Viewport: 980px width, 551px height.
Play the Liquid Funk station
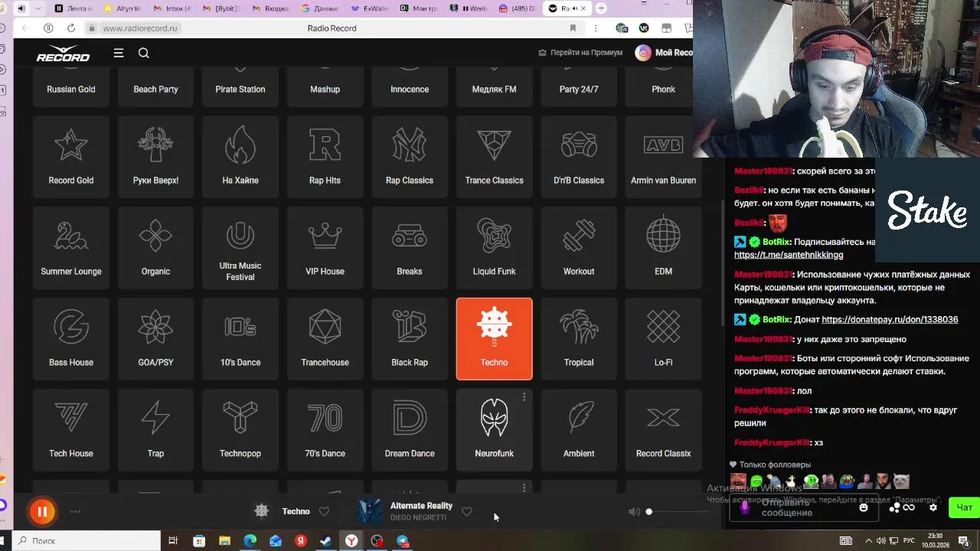point(494,247)
